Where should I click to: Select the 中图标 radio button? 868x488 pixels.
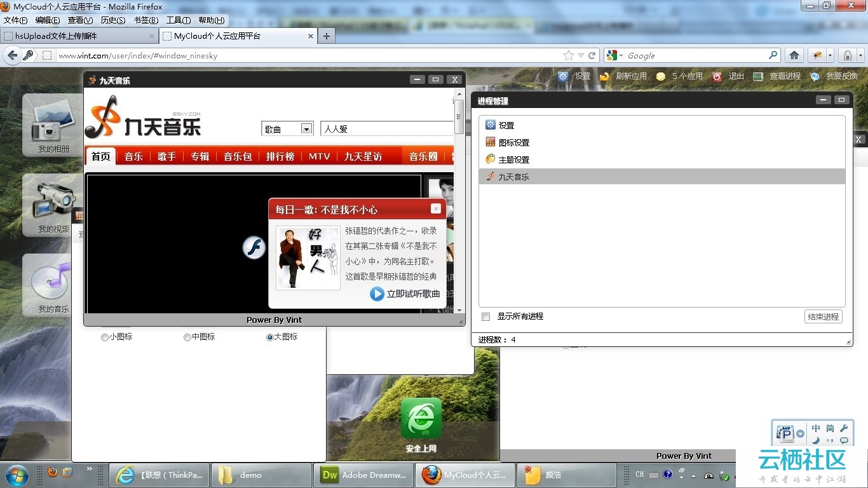(x=187, y=337)
